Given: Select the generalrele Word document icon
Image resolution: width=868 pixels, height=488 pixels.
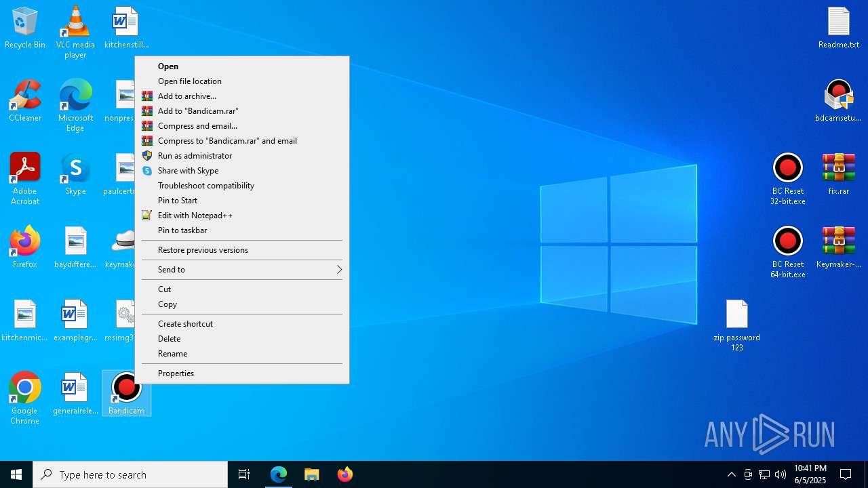Looking at the screenshot, I should [x=75, y=394].
